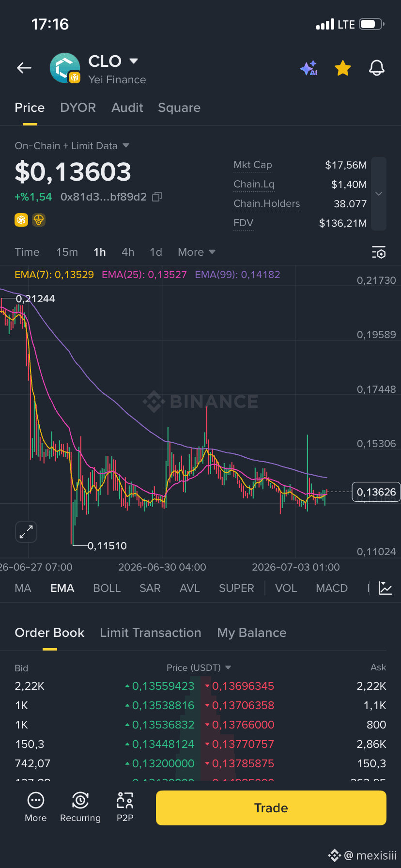Toggle the yellow favorite star
The height and width of the screenshot is (868, 401).
pos(343,68)
